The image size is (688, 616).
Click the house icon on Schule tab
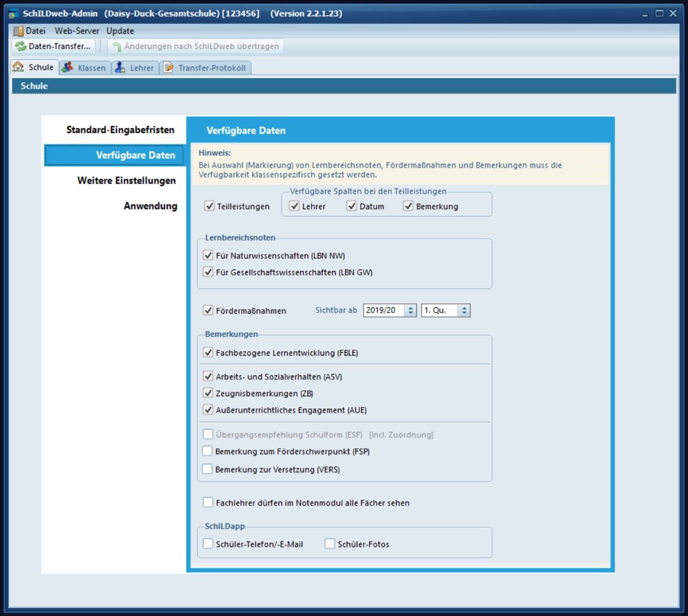click(18, 67)
